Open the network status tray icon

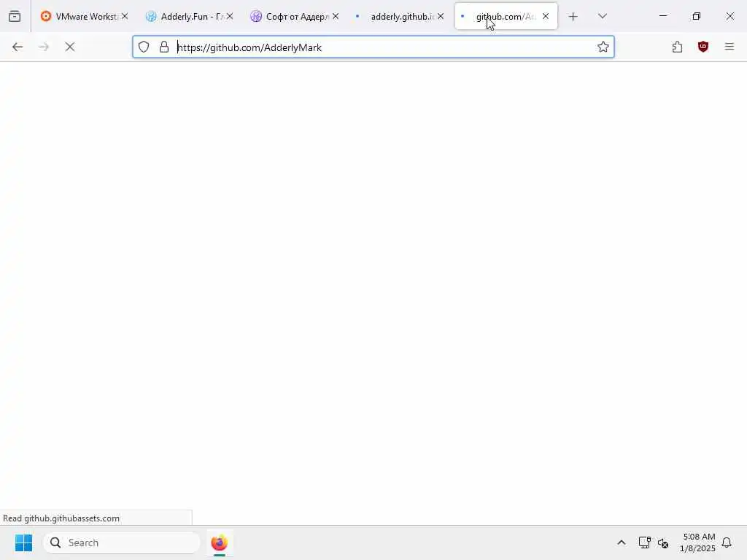click(645, 542)
